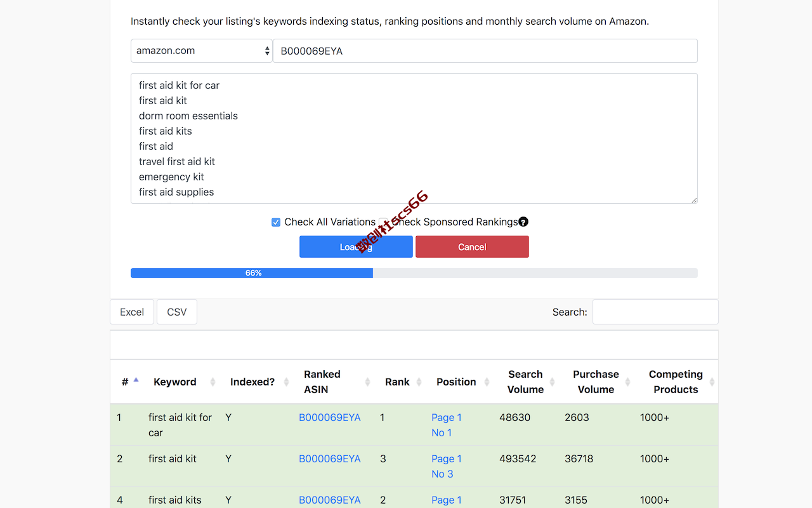Click purchase volume value 3155
812x508 pixels.
(x=576, y=500)
